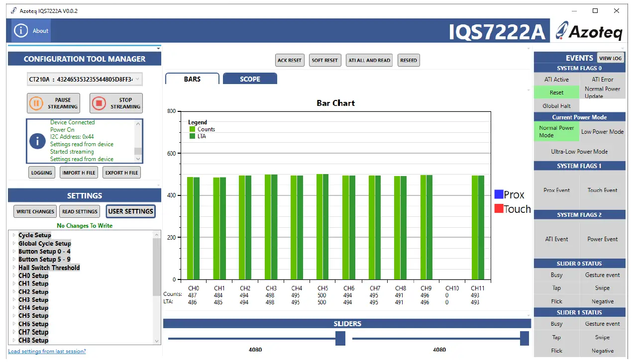Switch to the SCOPE tab
The height and width of the screenshot is (364, 634).
point(250,79)
